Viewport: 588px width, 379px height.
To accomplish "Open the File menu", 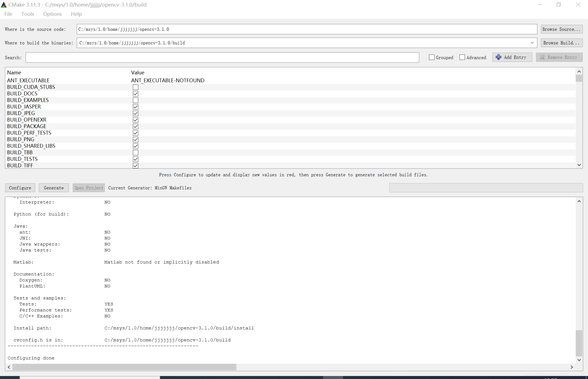I will click(x=8, y=14).
